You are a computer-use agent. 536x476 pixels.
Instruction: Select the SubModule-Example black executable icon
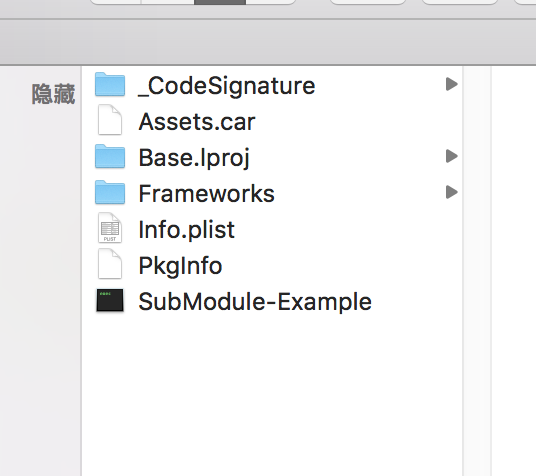(110, 300)
